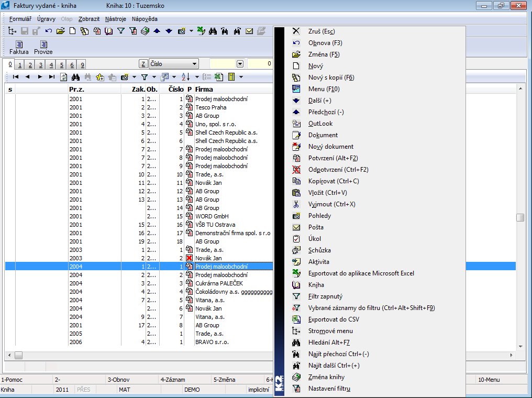
Task: Choose 'Exportovat do CSV' in context menu
Action: [x=334, y=319]
